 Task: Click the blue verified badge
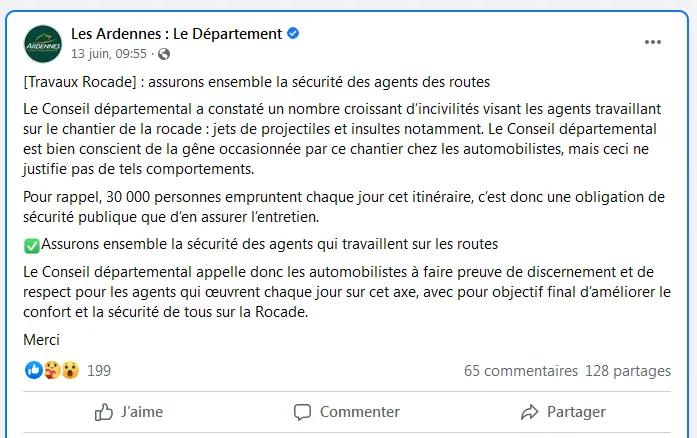coord(293,34)
